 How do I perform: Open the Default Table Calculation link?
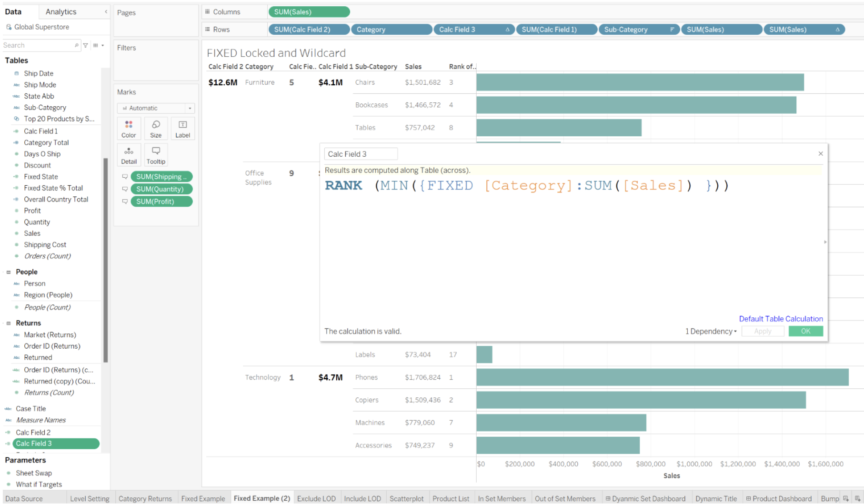781,319
